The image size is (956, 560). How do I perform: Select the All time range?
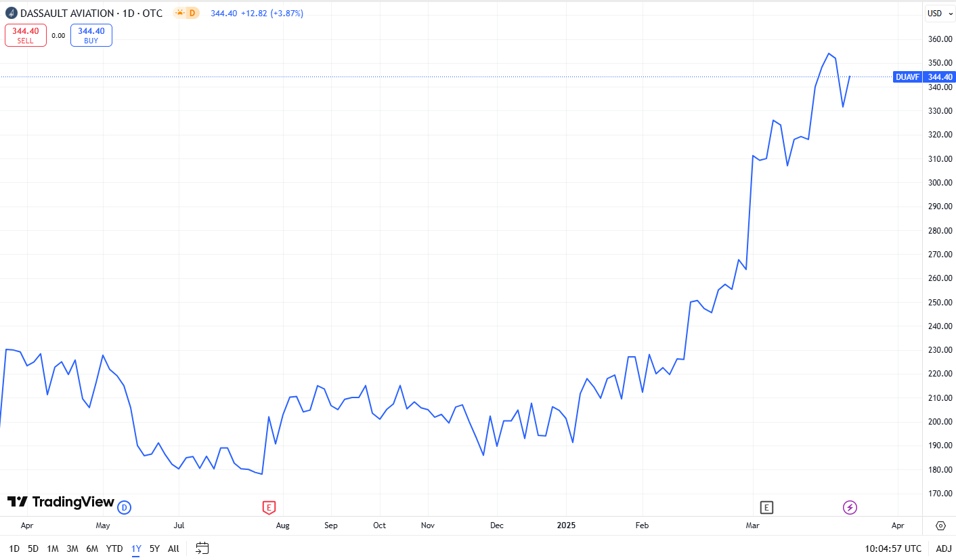173,548
